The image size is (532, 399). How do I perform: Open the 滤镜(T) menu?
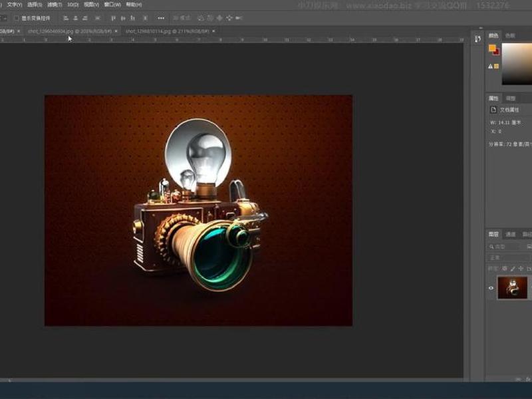(55, 5)
